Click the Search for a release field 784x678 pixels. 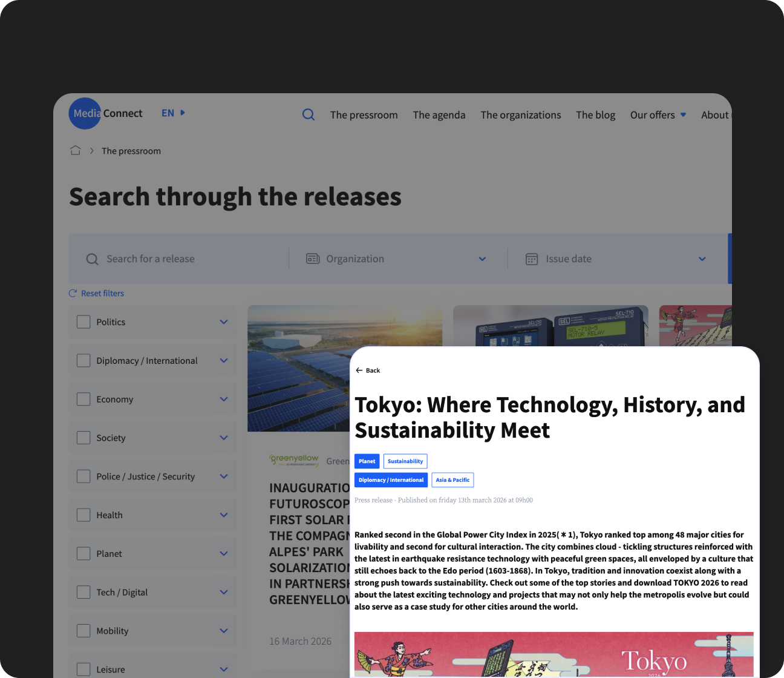(x=181, y=259)
